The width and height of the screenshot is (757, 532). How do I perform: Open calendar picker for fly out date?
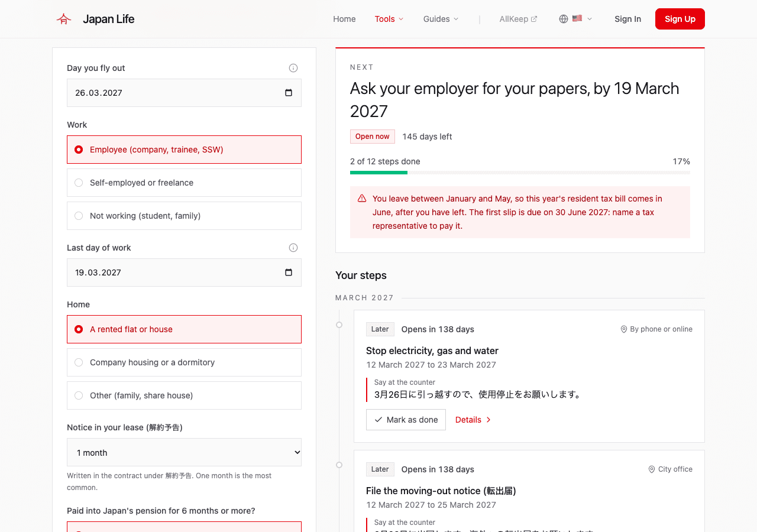pyautogui.click(x=289, y=93)
